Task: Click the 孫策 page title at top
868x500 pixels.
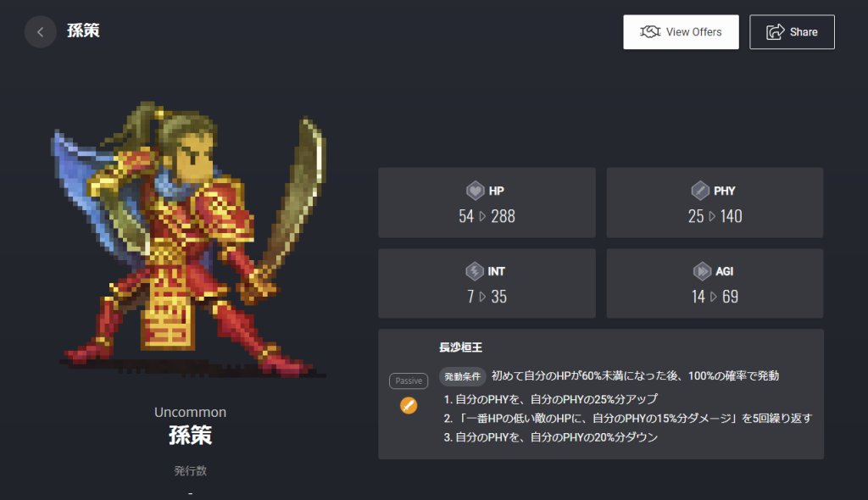Action: point(83,31)
